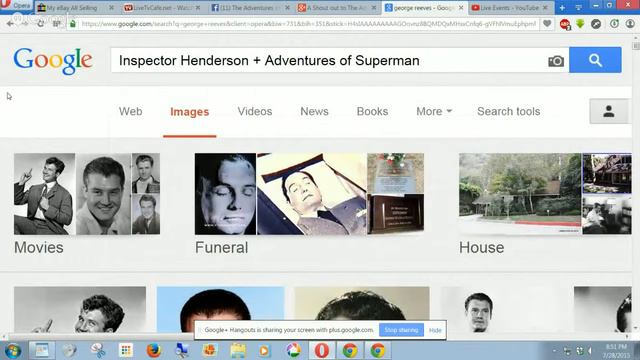Click the volume icon in system tray
Viewport: 640px width, 360px height.
click(590, 351)
